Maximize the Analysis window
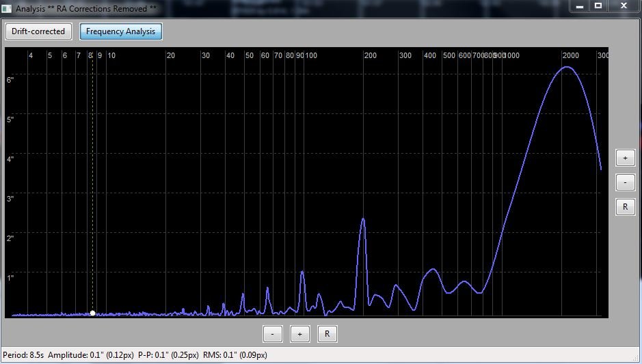Viewport: 642px width, 364px height. coord(598,5)
